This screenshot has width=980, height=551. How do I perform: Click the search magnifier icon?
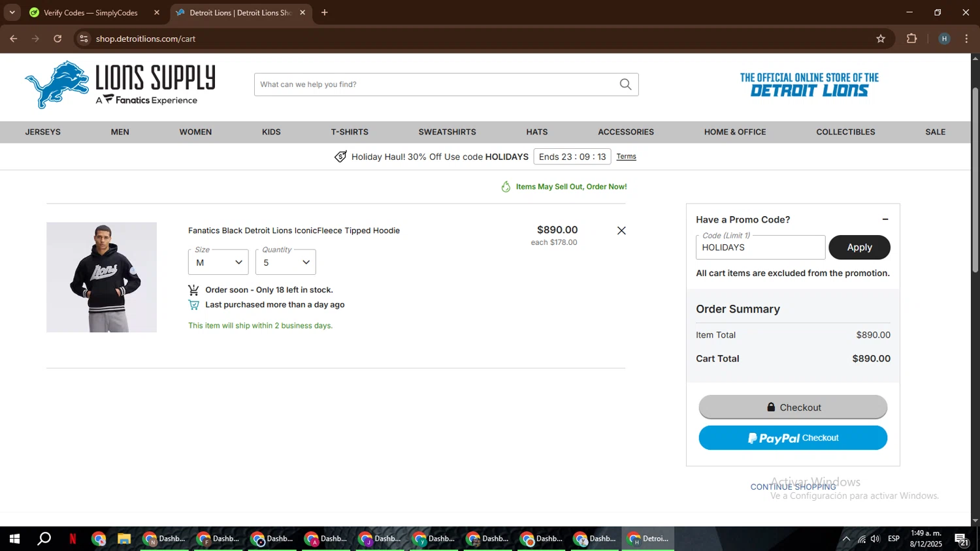point(625,84)
